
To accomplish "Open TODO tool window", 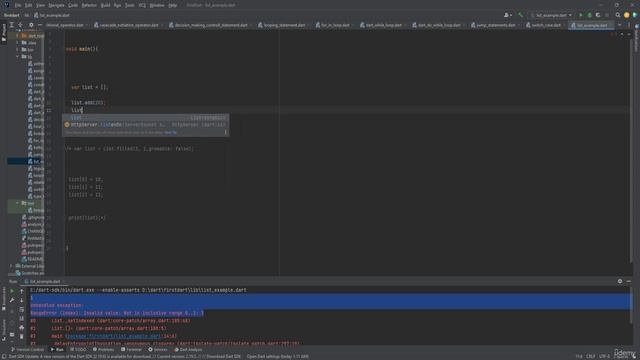I will 78,349.
